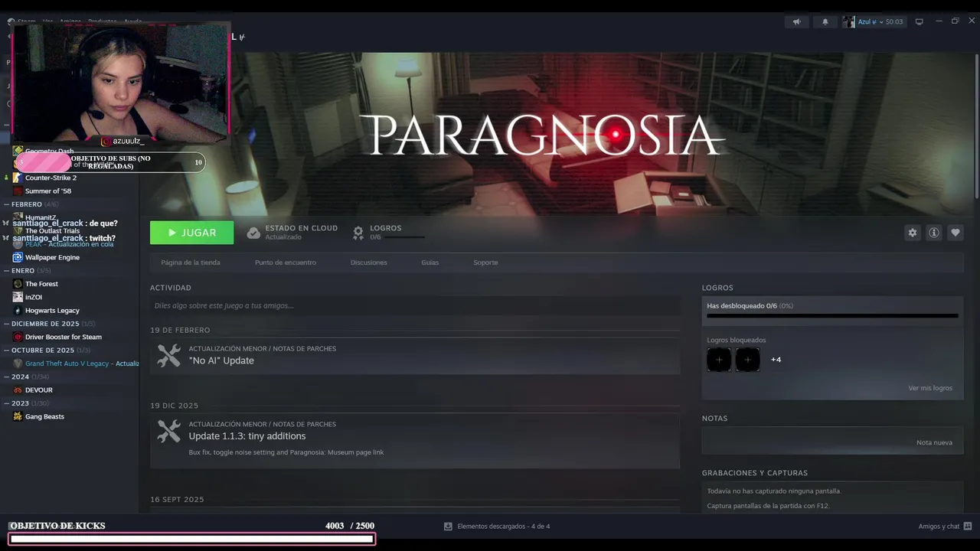Screen dimensions: 980x551
Task: Click the Estado en Cloud check icon
Action: pos(253,233)
